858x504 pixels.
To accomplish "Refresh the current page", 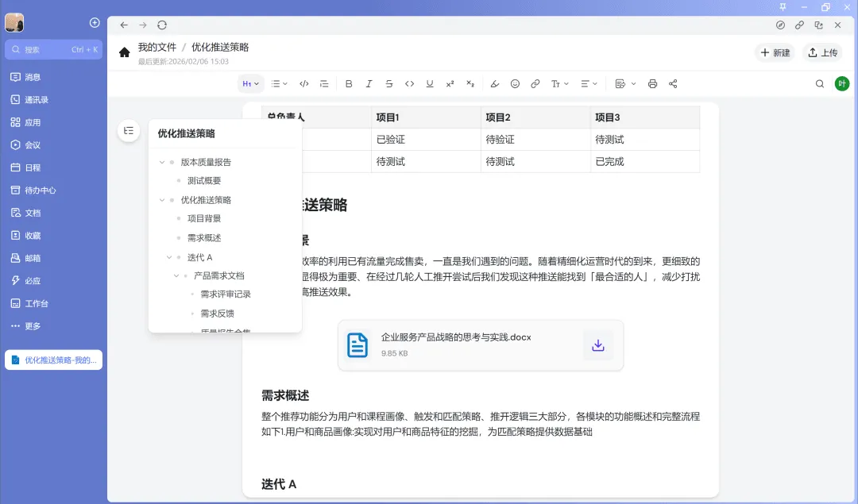I will 162,25.
